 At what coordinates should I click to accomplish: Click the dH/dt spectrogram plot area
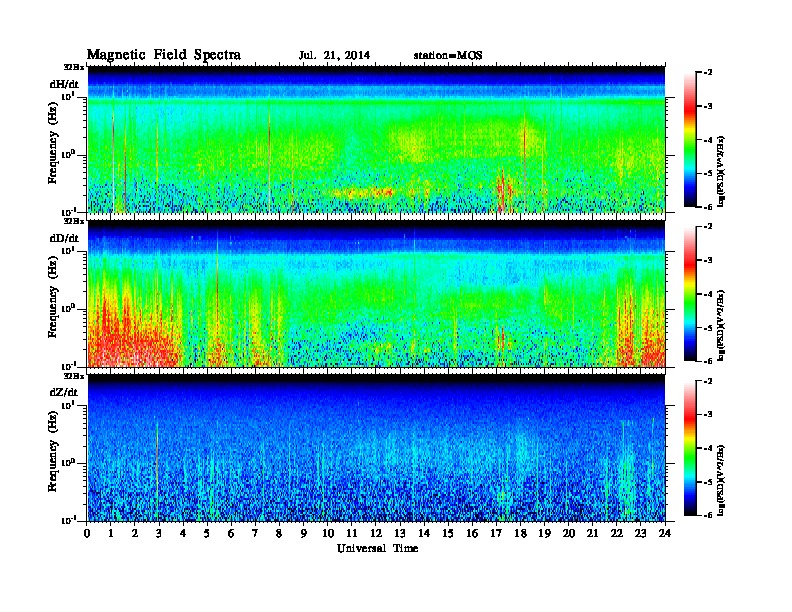coord(376,139)
